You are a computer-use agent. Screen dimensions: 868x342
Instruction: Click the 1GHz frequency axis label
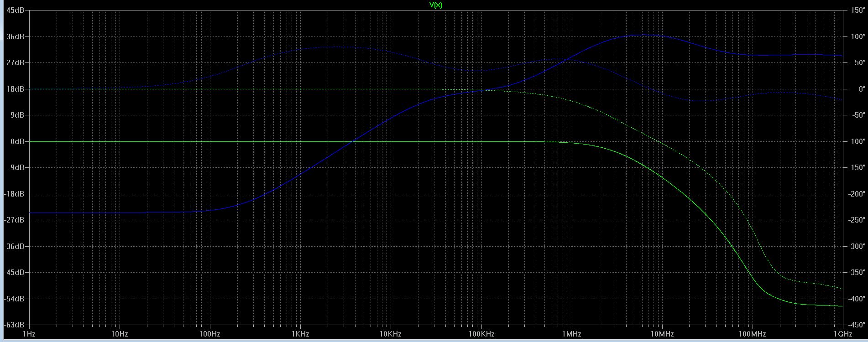[842, 334]
